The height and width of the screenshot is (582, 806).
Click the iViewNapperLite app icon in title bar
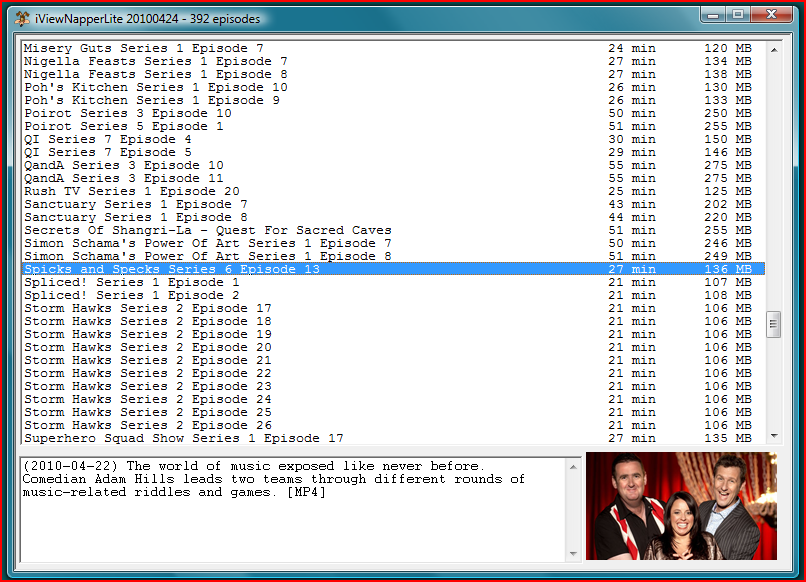pos(22,19)
